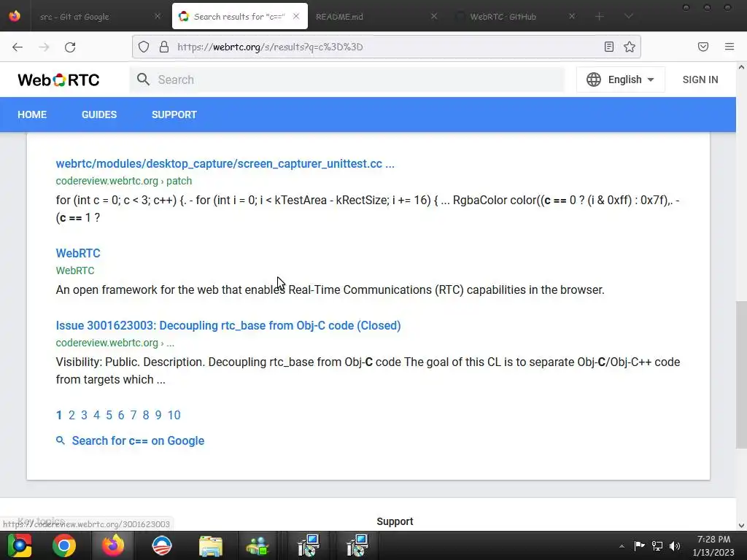Screen dimensions: 747x560
Task: Open the file explorer folder taskbar icon
Action: [x=211, y=545]
